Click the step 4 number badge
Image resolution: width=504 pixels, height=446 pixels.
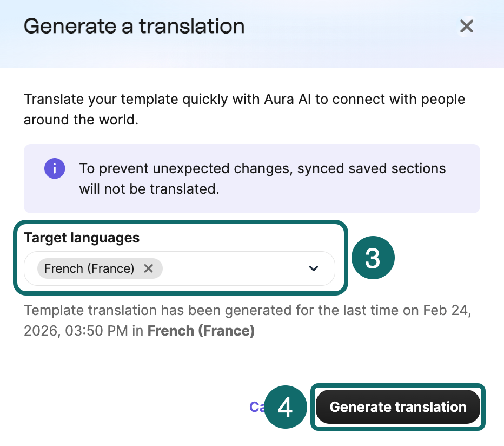click(285, 408)
